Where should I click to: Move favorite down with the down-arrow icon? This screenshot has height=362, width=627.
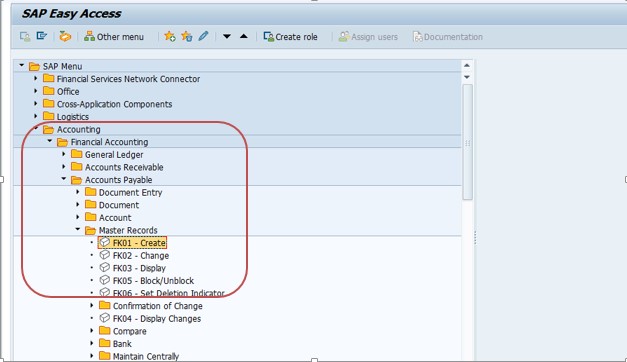coord(227,36)
